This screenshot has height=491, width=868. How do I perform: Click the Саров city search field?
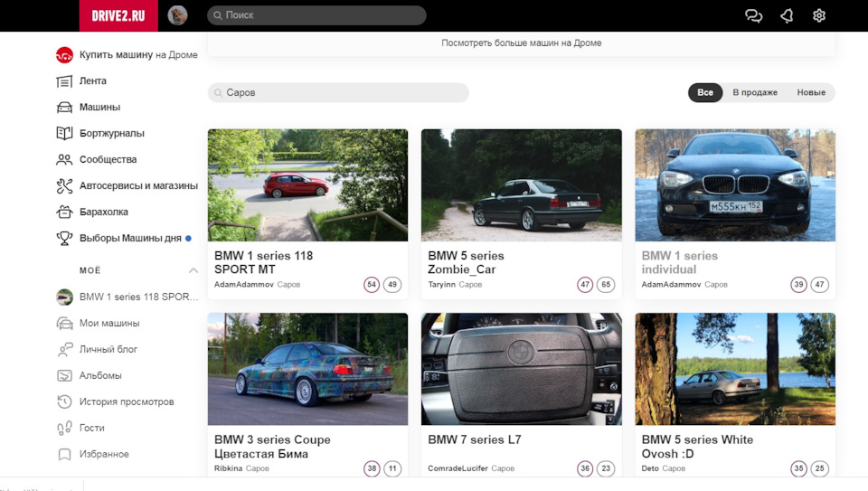338,92
